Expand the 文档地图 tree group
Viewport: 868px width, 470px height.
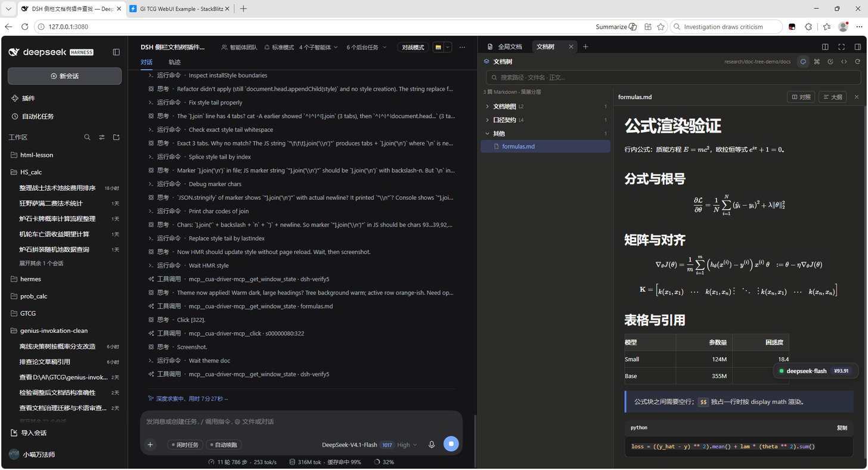(545, 106)
